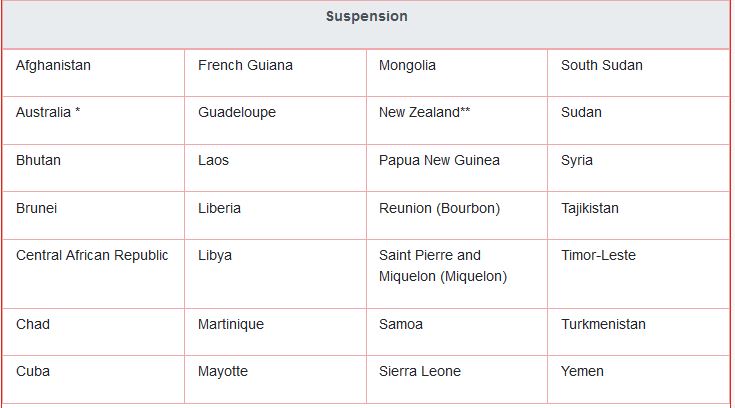
Task: Select Bhutan in the table
Action: pyautogui.click(x=38, y=160)
